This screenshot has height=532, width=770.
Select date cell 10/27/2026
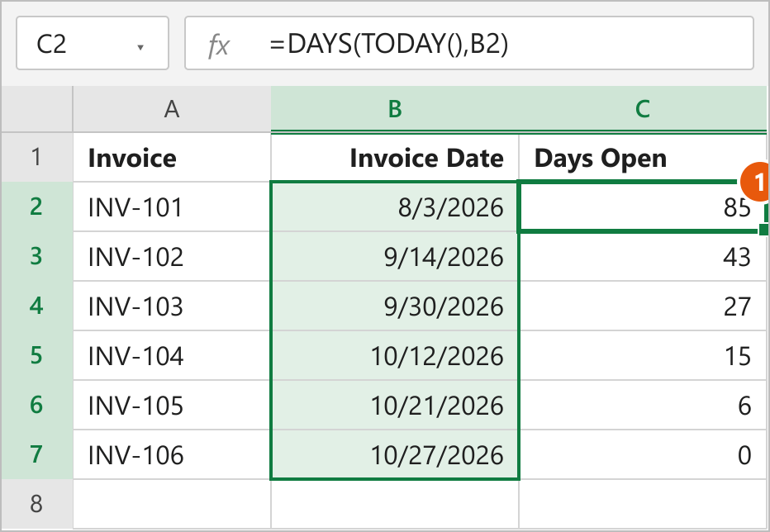click(x=395, y=455)
